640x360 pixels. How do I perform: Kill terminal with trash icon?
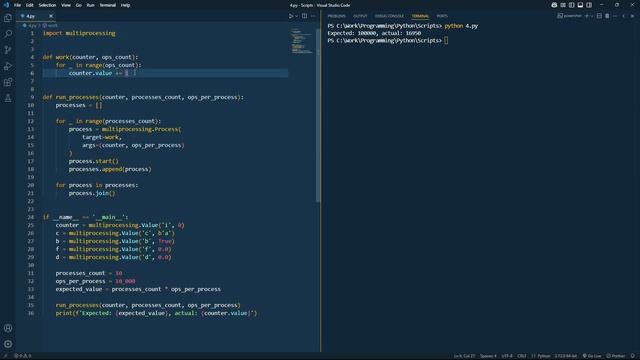click(x=607, y=16)
